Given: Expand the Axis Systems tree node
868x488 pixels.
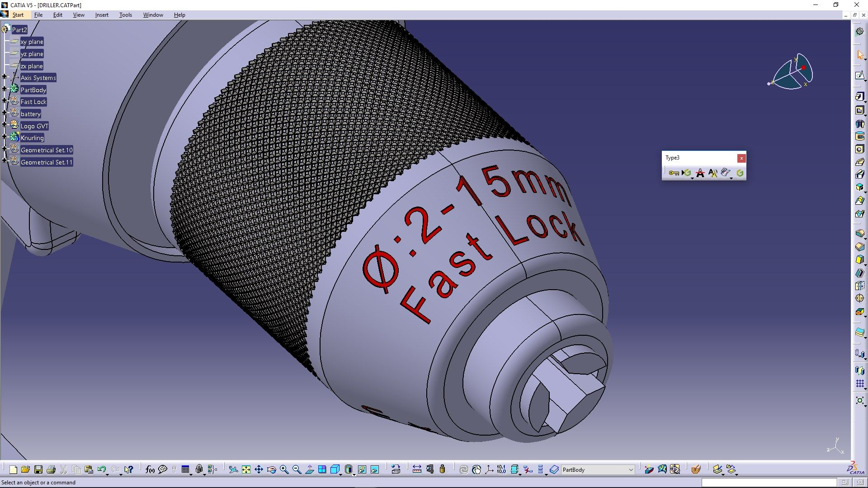Looking at the screenshot, I should click(5, 77).
